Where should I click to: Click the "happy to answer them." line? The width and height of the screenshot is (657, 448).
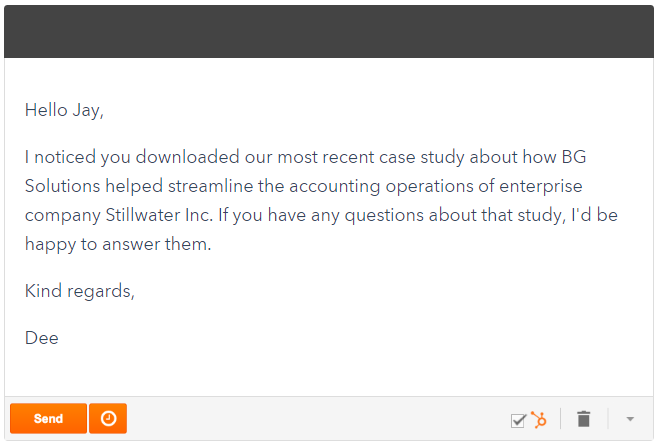(x=118, y=244)
